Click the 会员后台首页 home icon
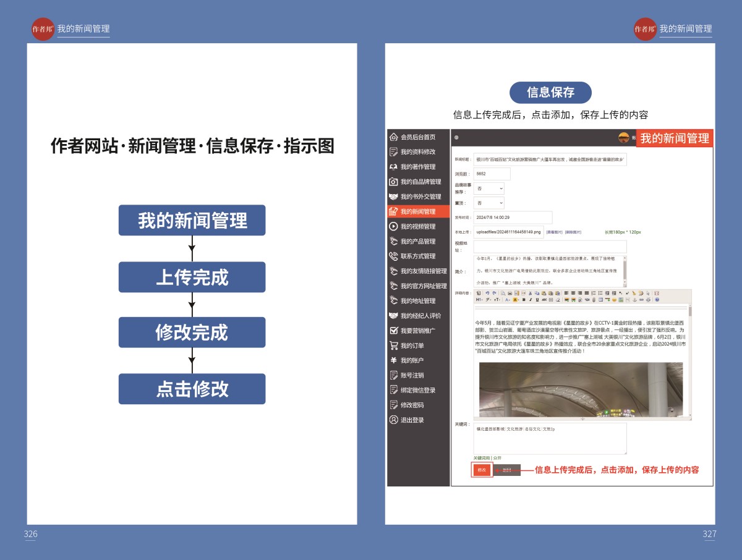This screenshot has height=560, width=742. 393,137
